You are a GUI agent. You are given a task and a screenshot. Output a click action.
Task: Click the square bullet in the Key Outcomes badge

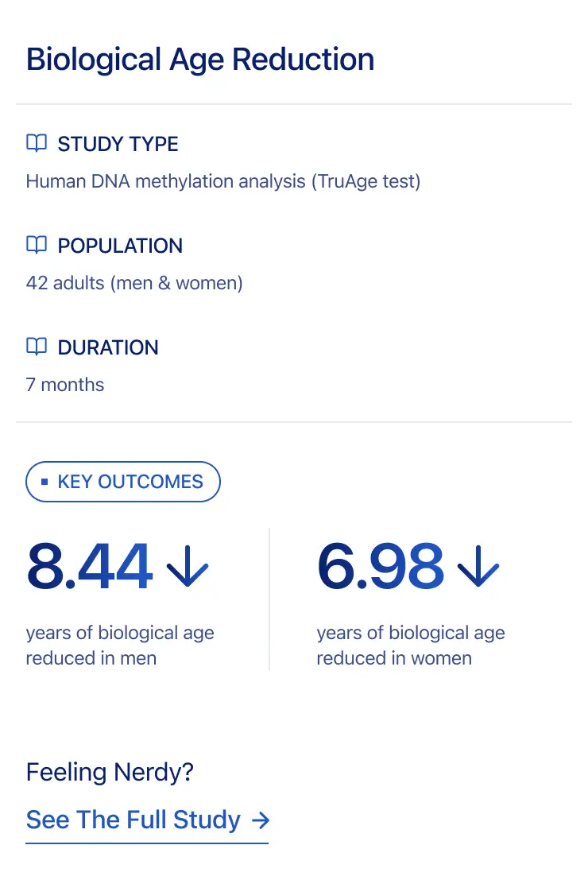click(x=44, y=482)
